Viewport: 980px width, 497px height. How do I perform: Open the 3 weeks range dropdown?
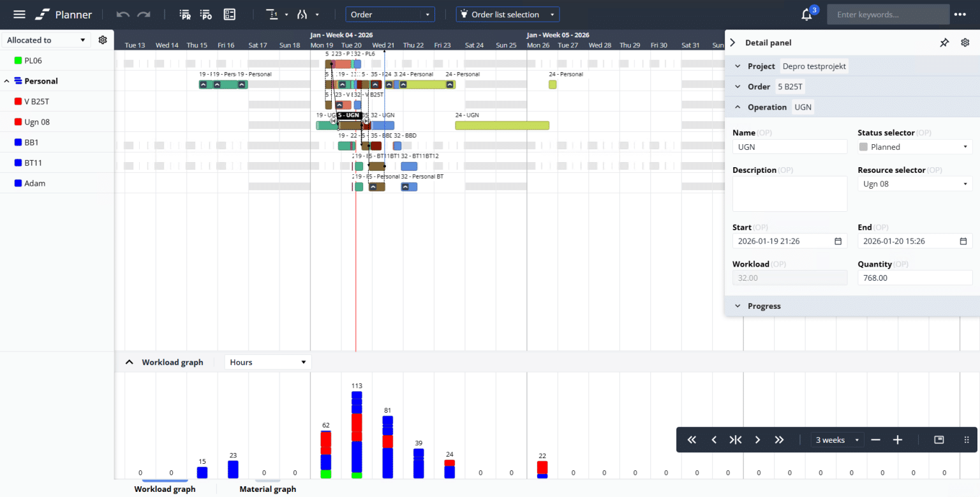pos(838,440)
